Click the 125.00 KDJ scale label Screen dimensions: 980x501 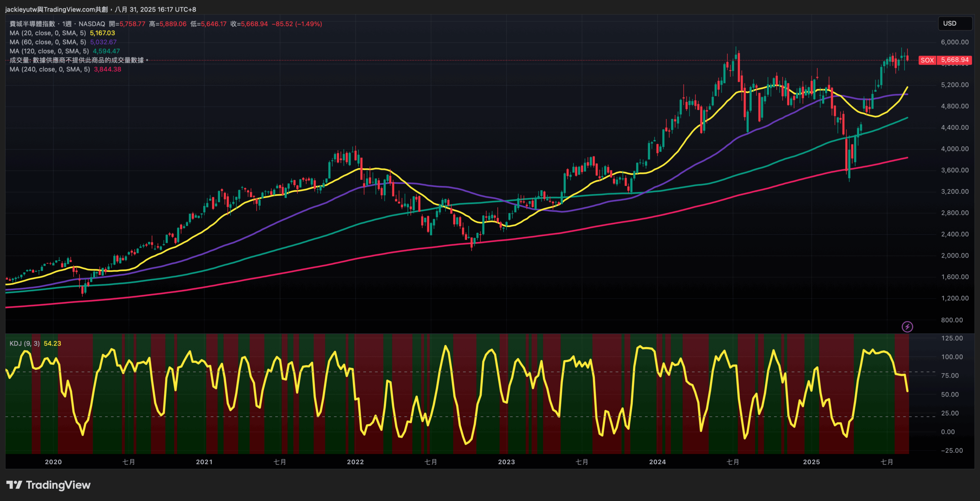(952, 338)
